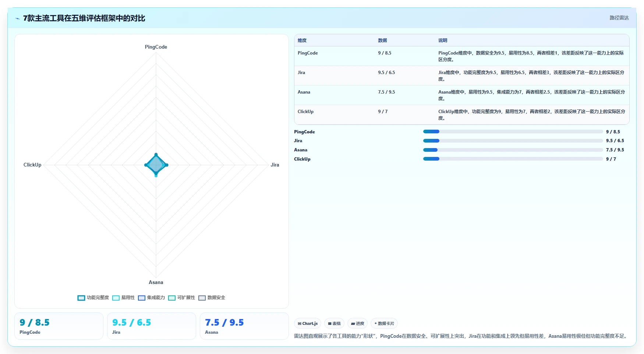Screen dimensions: 644x354
Task: Click the 雷达图 summary sentence at the bottom
Action: tap(461, 336)
